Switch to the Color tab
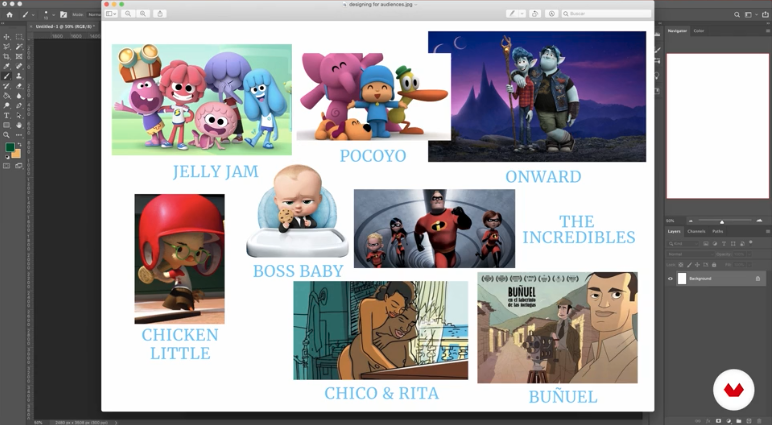Screen dimensions: 772x425 point(699,31)
